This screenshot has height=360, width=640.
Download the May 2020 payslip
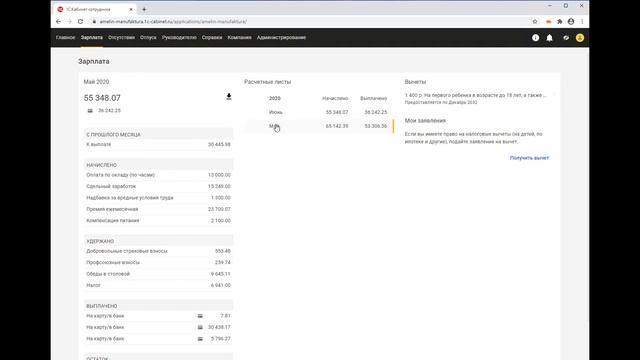pos(229,97)
